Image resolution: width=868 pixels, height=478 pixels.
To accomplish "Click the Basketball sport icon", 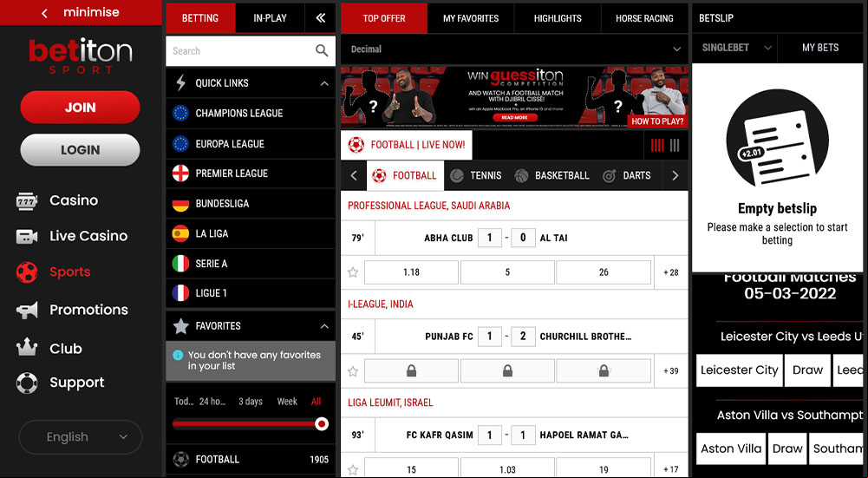I will (x=521, y=175).
